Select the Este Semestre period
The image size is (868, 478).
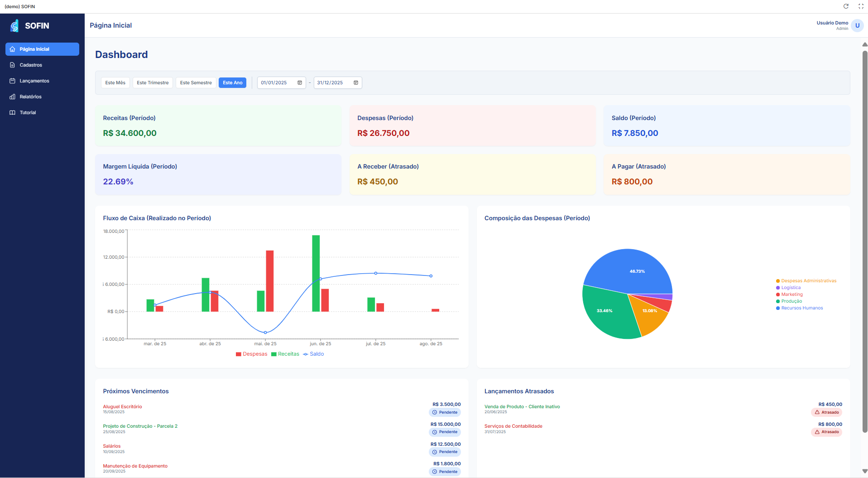tap(196, 83)
